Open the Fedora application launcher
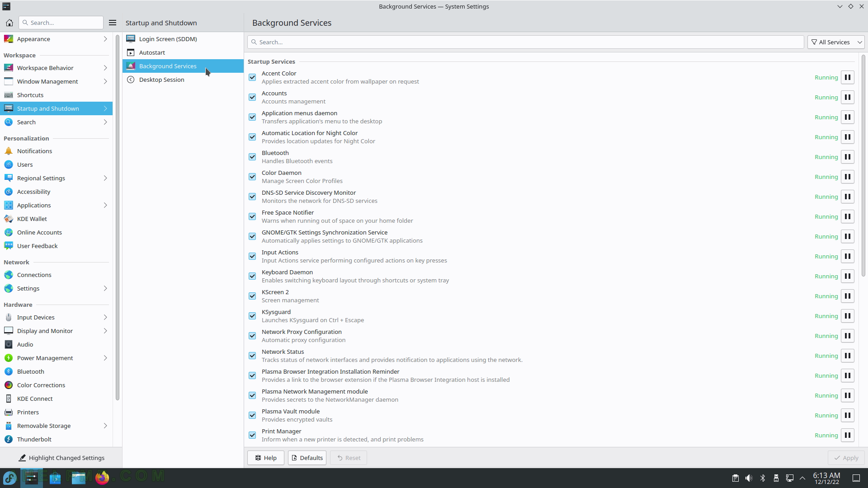This screenshot has height=488, width=868. point(10,478)
